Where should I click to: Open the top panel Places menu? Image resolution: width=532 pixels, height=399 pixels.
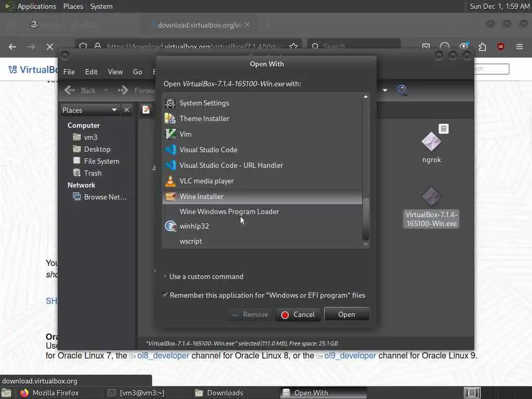point(73,6)
